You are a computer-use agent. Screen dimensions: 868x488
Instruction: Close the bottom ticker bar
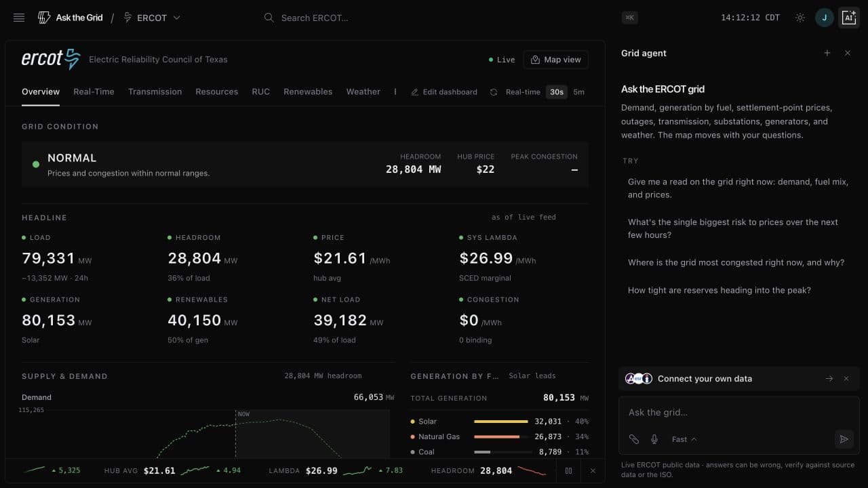593,470
